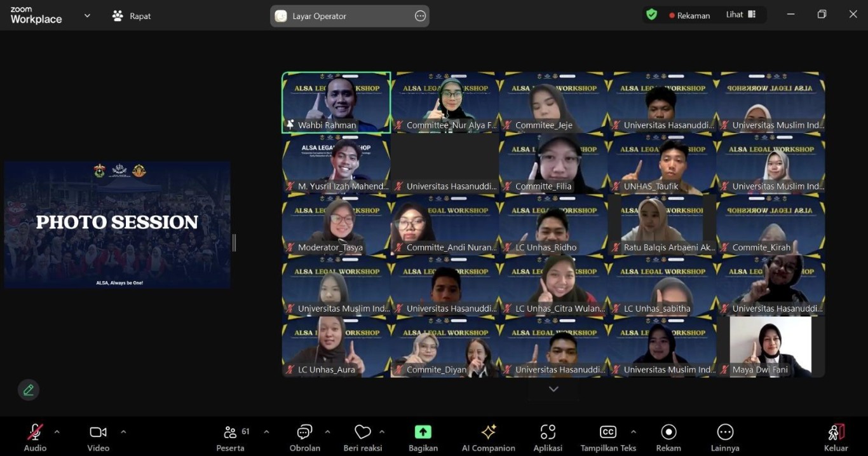This screenshot has width=868, height=456.
Task: Enable Tampilkan Teks captions
Action: (608, 438)
